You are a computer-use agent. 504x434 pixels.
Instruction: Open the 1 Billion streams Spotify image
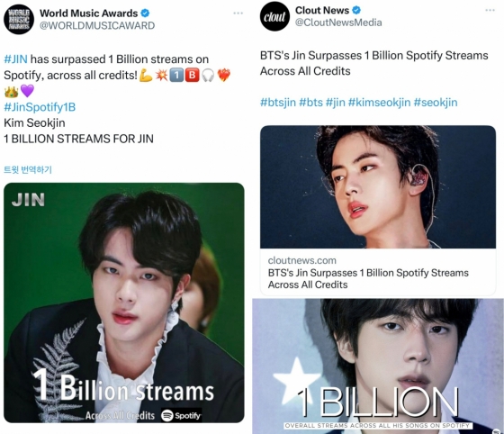tap(124, 303)
